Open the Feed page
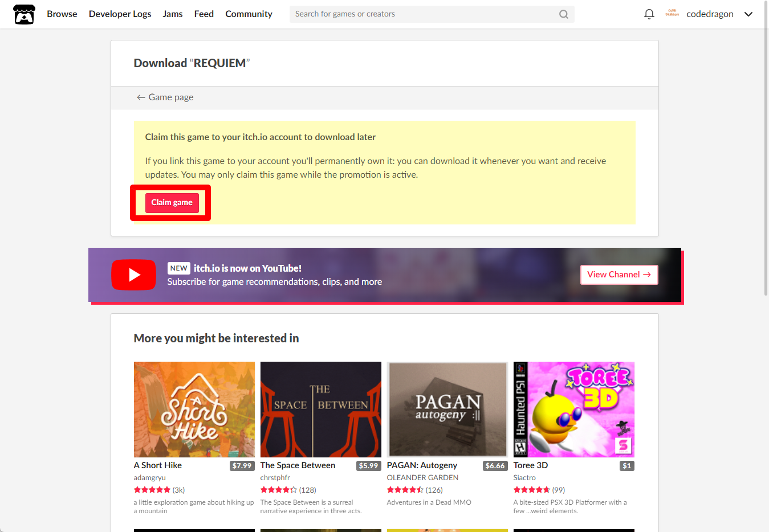This screenshot has height=532, width=769. (204, 14)
